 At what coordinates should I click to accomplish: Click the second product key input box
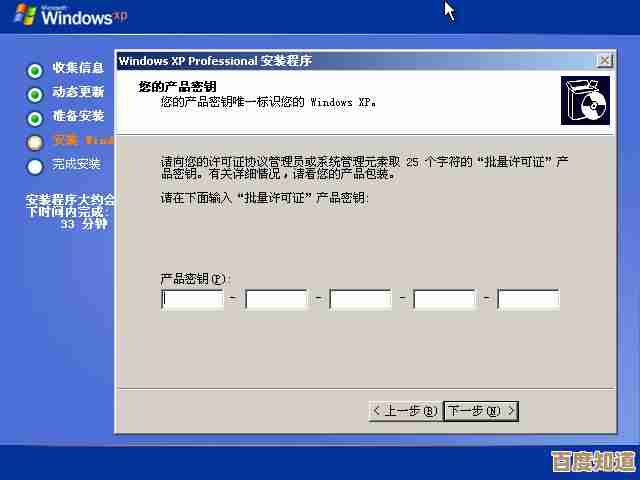pos(276,300)
